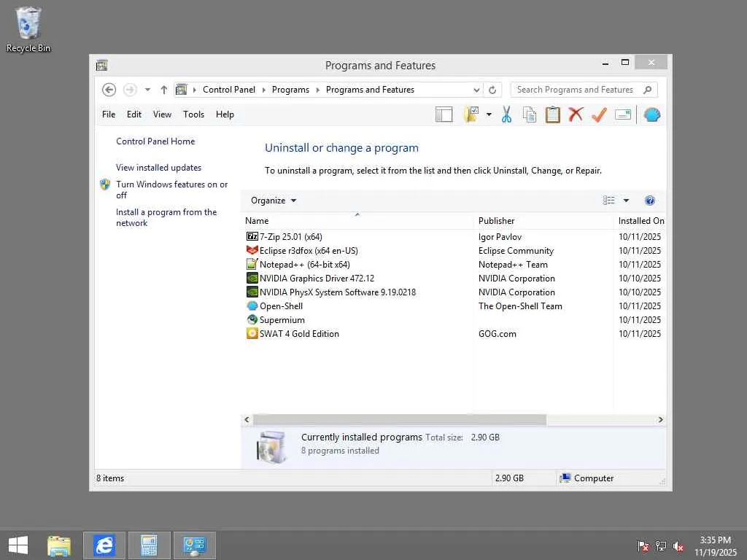
Task: Click the Copy toolbar icon
Action: coord(530,114)
